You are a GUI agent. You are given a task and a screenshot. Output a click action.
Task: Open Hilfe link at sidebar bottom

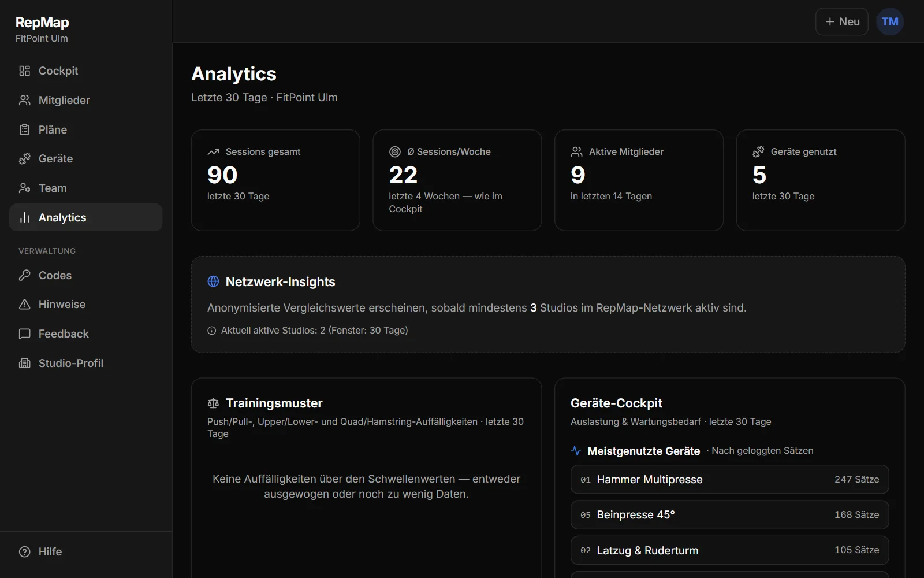(85, 552)
